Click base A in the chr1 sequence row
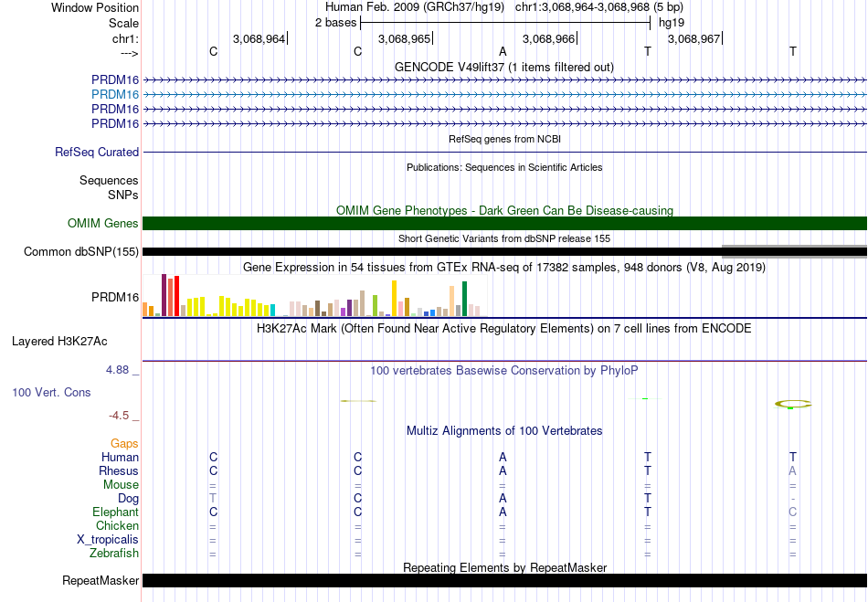Viewport: 868px width, 602px height. tap(503, 51)
